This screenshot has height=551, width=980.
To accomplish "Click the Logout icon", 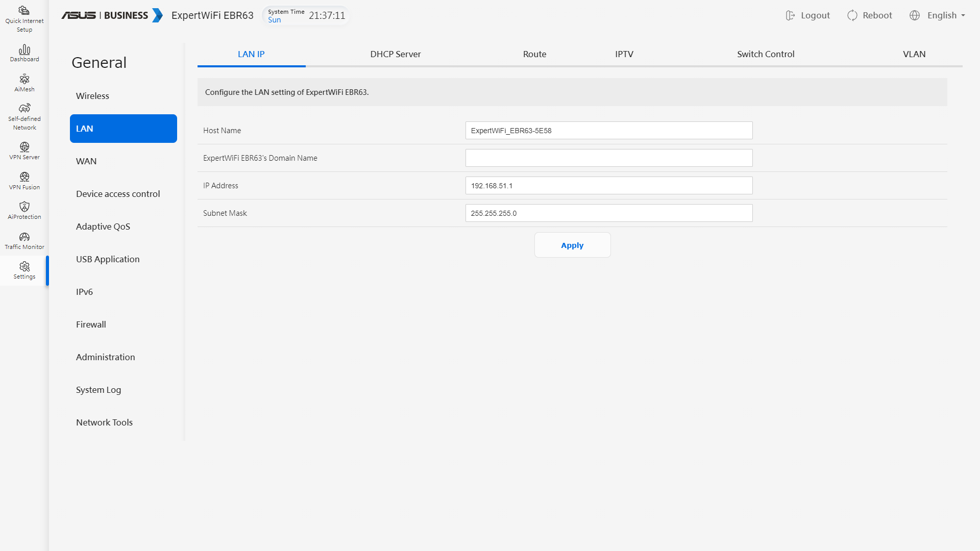I will click(x=790, y=15).
